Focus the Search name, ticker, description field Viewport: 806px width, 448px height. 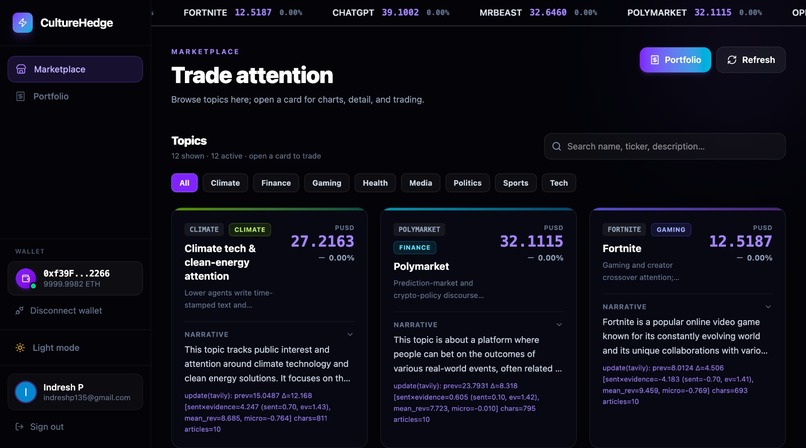(665, 146)
